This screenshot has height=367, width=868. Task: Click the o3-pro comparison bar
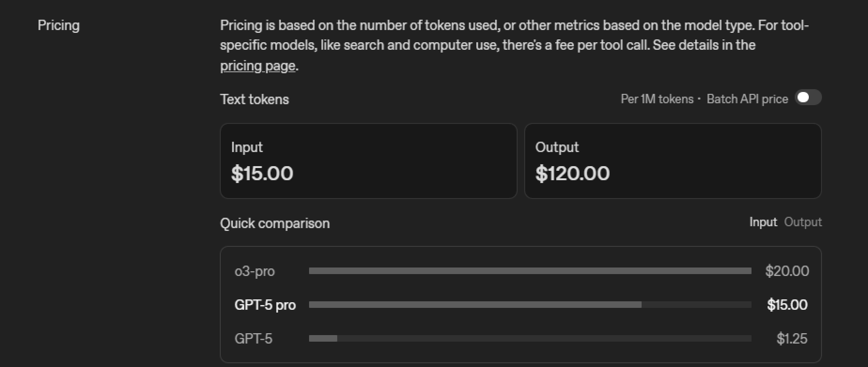(x=530, y=271)
